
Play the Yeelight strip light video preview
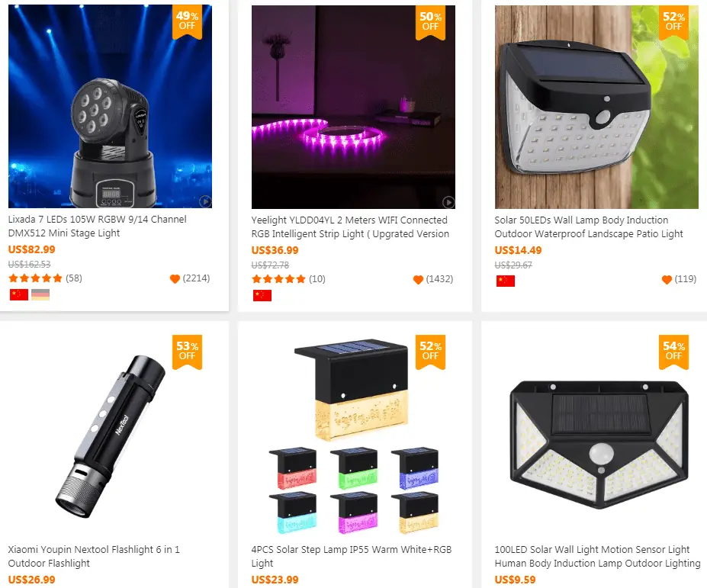point(448,202)
